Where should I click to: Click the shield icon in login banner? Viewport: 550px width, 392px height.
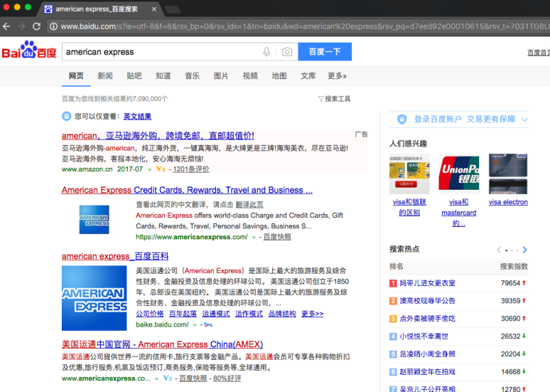tap(402, 120)
